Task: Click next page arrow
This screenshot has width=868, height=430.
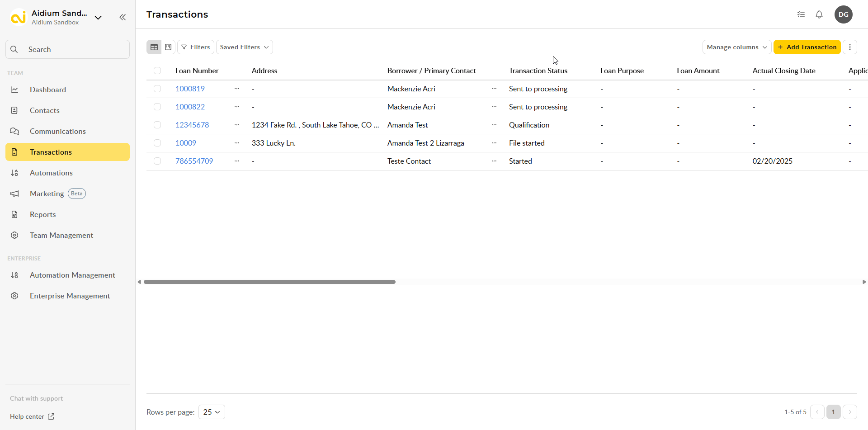Action: 850,412
